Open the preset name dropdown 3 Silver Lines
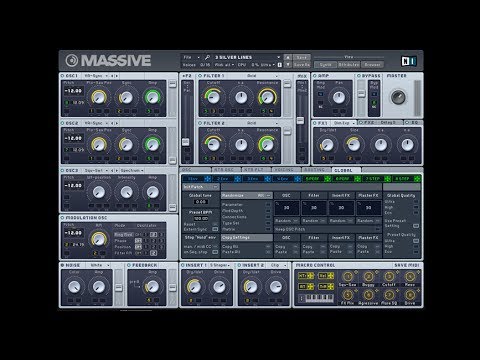 tap(247, 57)
